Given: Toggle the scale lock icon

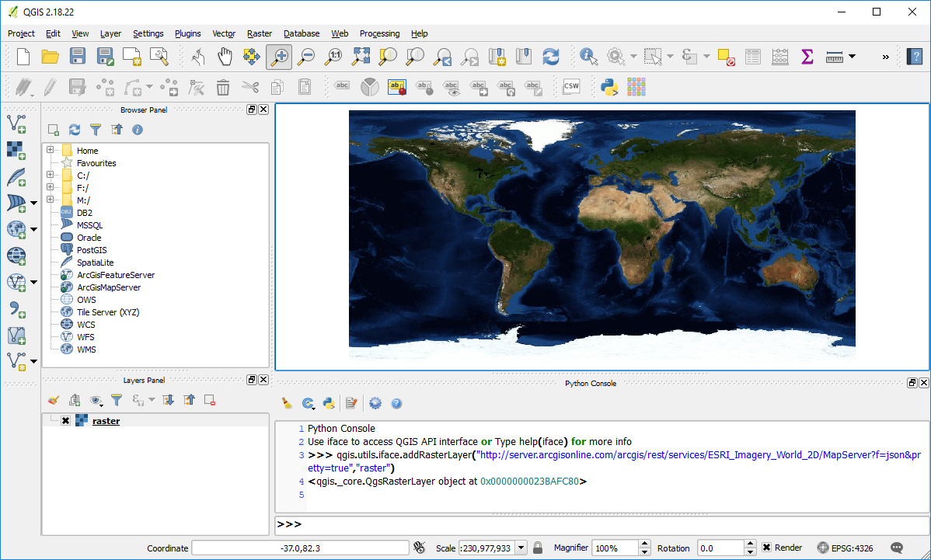Looking at the screenshot, I should pos(538,548).
